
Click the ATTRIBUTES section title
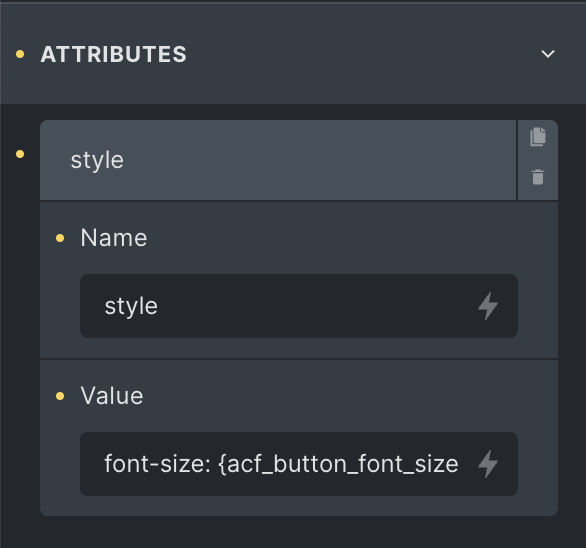click(x=114, y=55)
